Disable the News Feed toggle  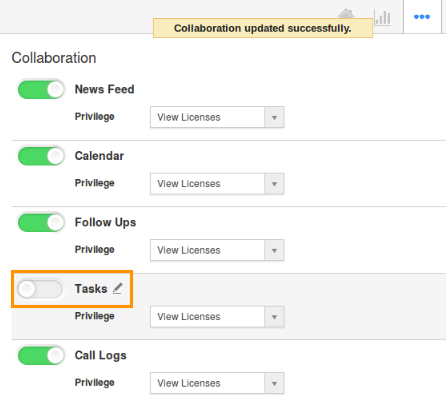41,89
